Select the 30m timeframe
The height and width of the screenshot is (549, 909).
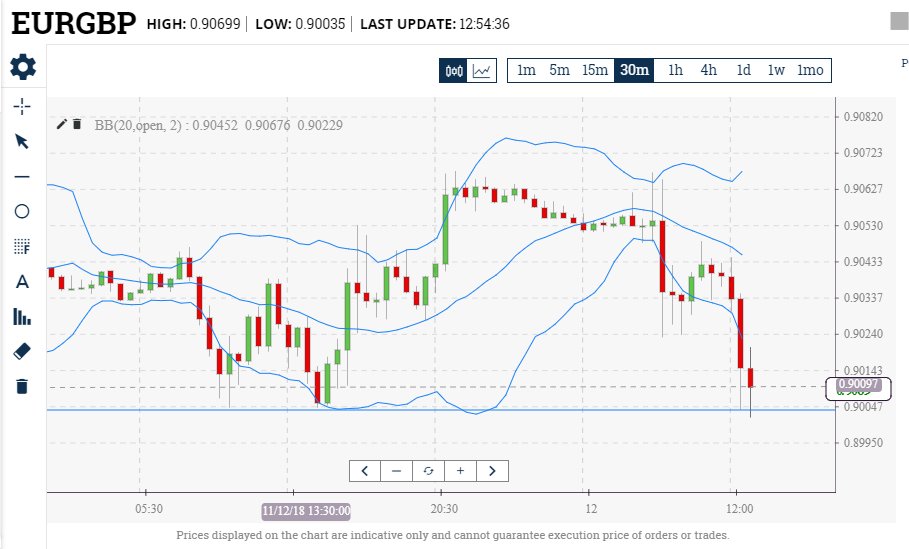634,70
